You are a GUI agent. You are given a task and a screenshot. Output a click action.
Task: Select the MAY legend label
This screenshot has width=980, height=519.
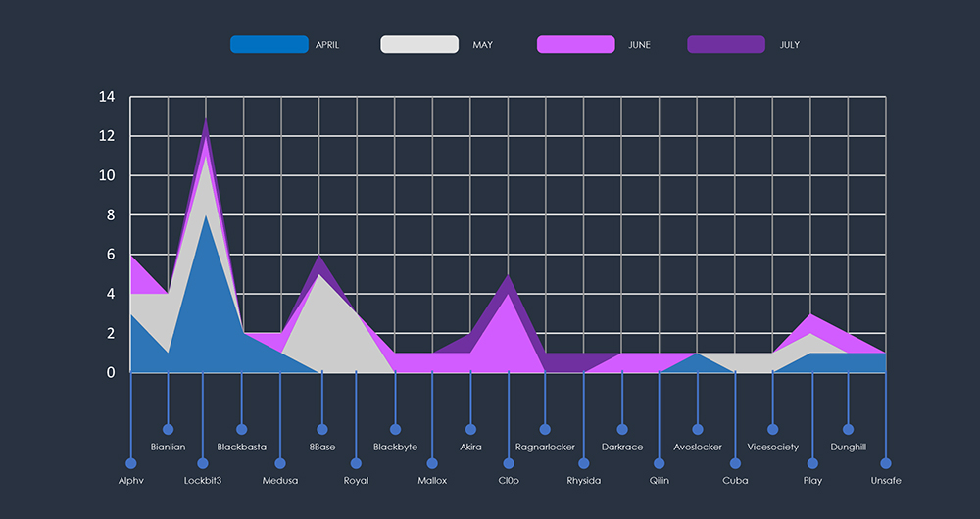tap(482, 45)
